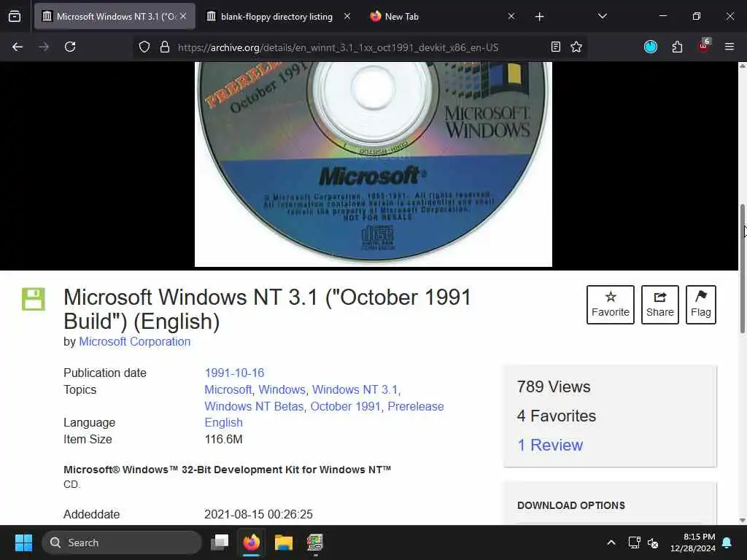Bookmark this page with star icon

[x=576, y=47]
